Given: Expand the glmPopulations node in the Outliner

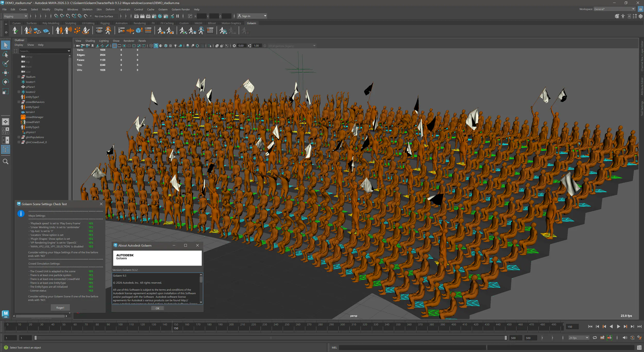Looking at the screenshot, I should (19, 137).
